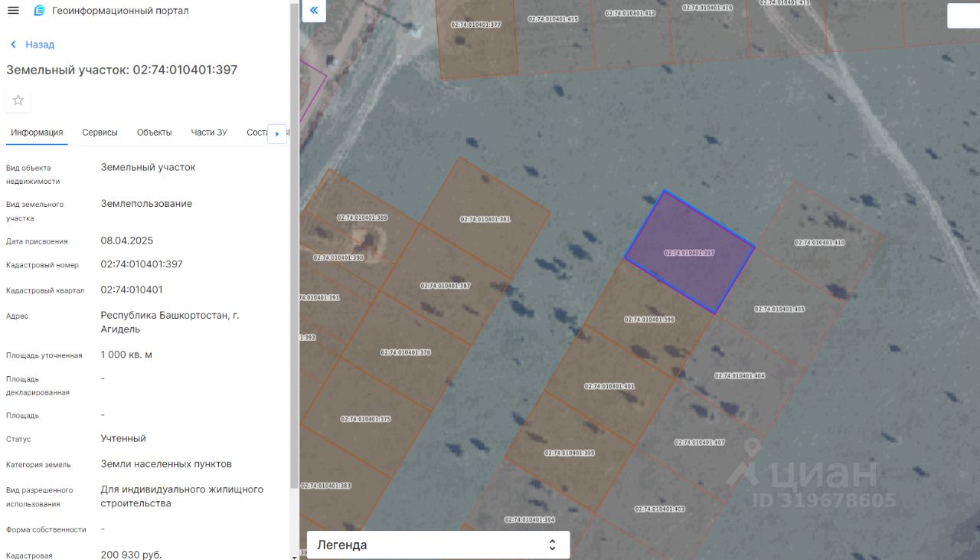Click address Республика Башкортостан, г. Агидель
The height and width of the screenshot is (560, 980).
[170, 322]
